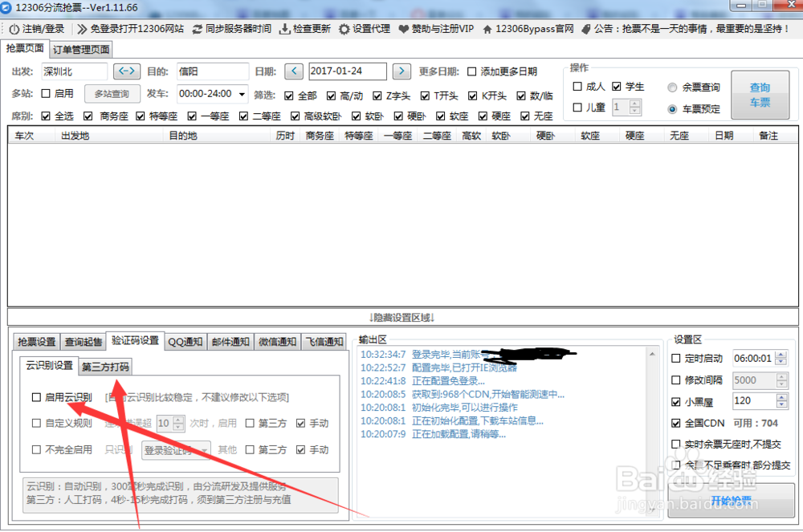Open the 登录验证码 dropdown
The image size is (803, 532).
[176, 450]
